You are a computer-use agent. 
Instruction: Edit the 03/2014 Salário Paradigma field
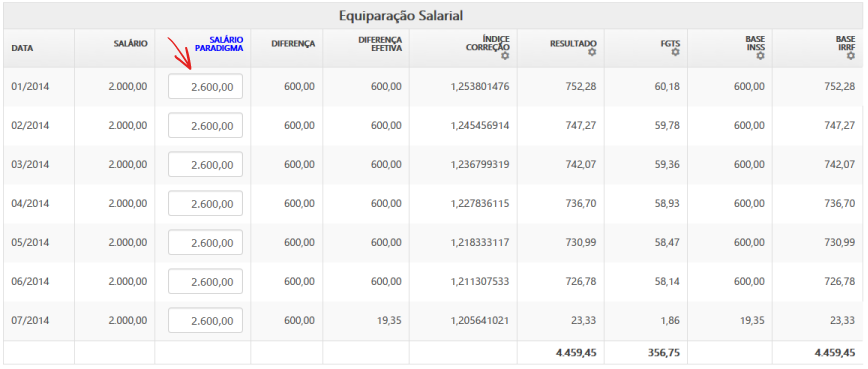[205, 164]
